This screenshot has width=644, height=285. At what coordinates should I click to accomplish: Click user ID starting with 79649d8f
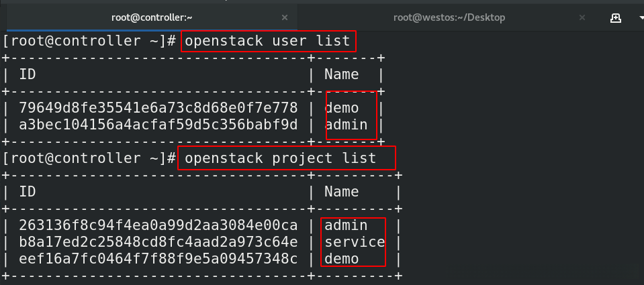coord(158,108)
